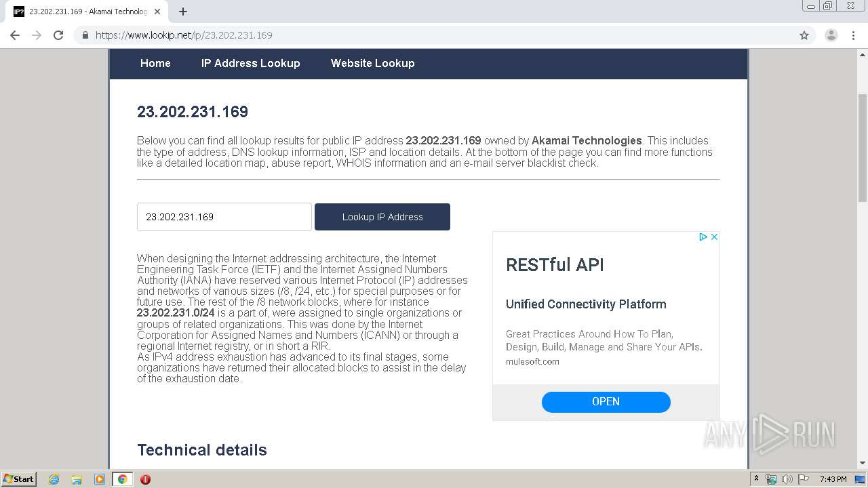The width and height of the screenshot is (868, 488).
Task: Open the Chrome three-dot menu
Action: pyautogui.click(x=853, y=35)
